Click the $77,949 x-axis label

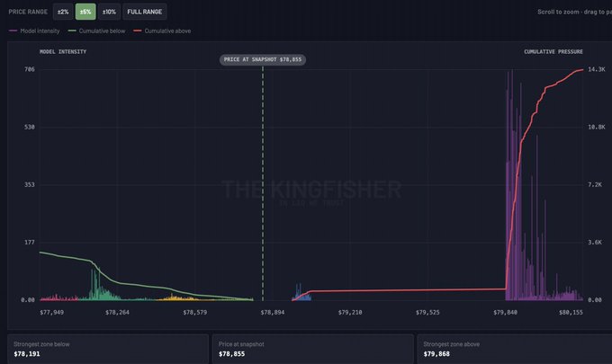coord(51,313)
